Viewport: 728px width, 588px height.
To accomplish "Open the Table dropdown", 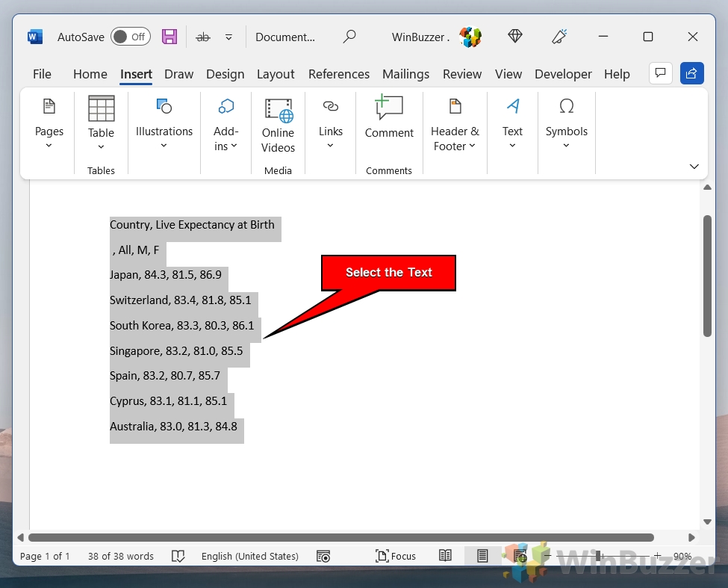I will pyautogui.click(x=101, y=123).
